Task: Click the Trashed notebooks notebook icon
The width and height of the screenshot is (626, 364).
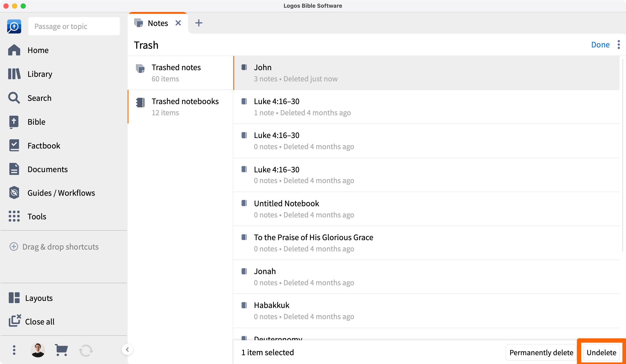Action: pos(140,102)
